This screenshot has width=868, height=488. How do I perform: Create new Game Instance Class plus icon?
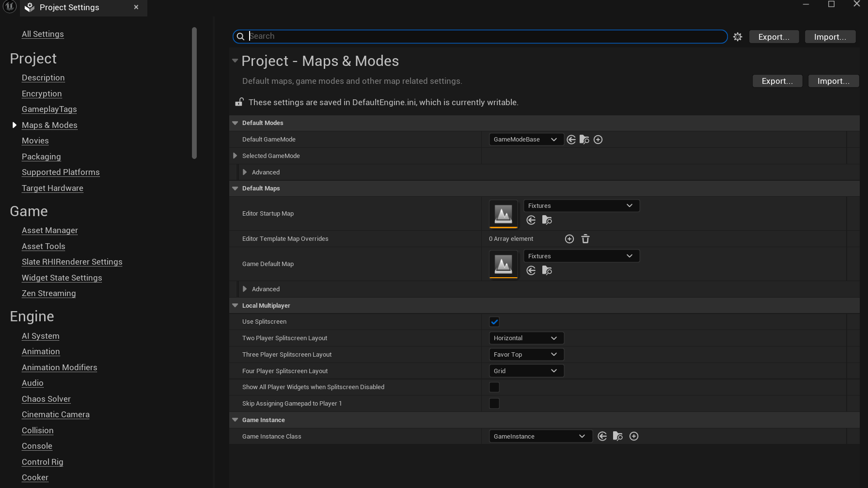point(634,436)
